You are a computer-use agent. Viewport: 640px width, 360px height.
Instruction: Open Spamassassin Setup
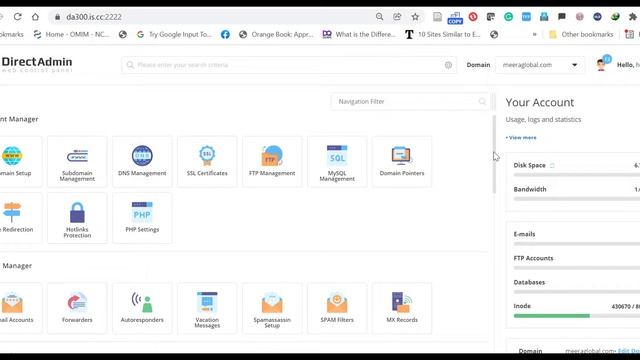272,309
